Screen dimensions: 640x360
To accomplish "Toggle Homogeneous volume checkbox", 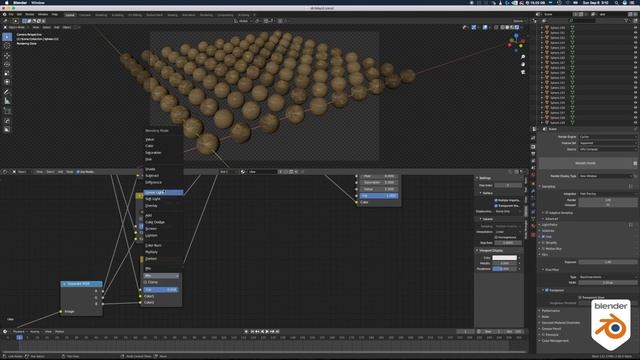I will coord(496,237).
